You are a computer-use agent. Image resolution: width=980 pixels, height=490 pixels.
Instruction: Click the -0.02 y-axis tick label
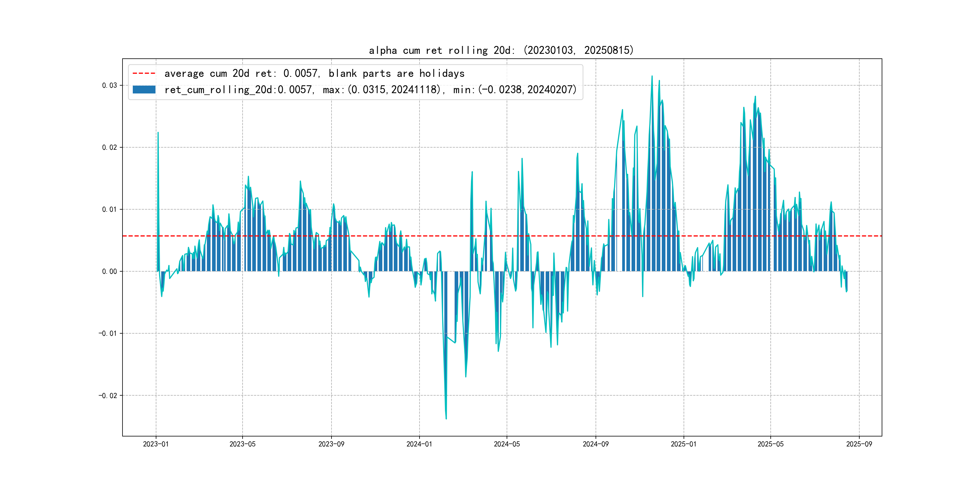click(x=108, y=396)
